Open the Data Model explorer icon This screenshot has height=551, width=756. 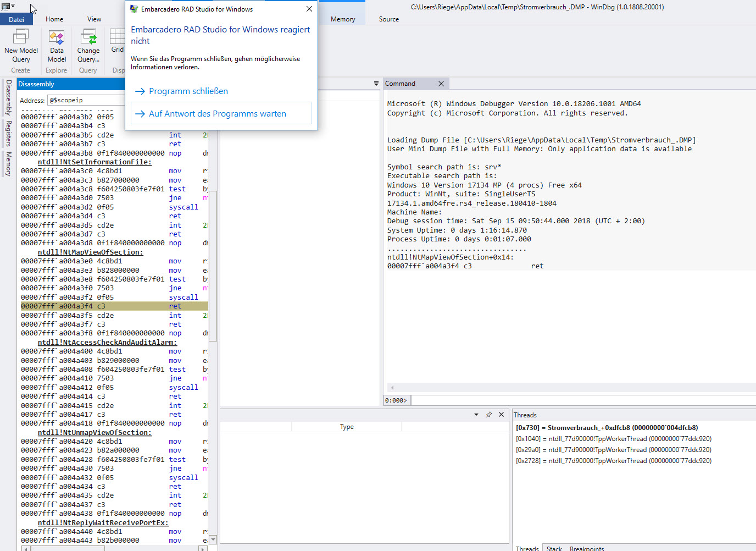(57, 37)
